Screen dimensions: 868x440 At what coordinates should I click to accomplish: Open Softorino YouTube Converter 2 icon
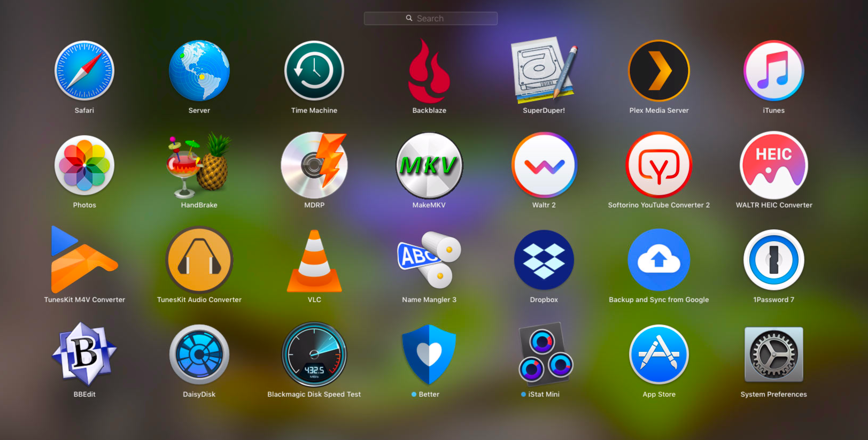click(659, 165)
